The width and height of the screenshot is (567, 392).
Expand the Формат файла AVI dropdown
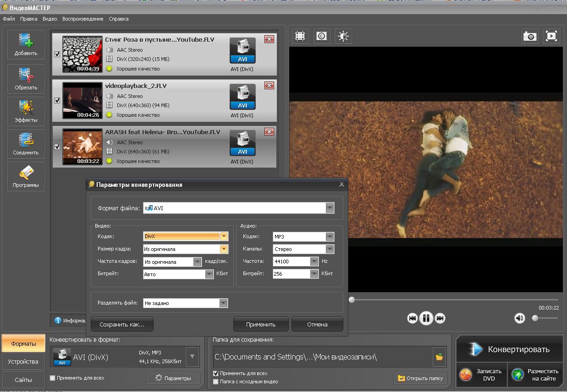tap(330, 208)
